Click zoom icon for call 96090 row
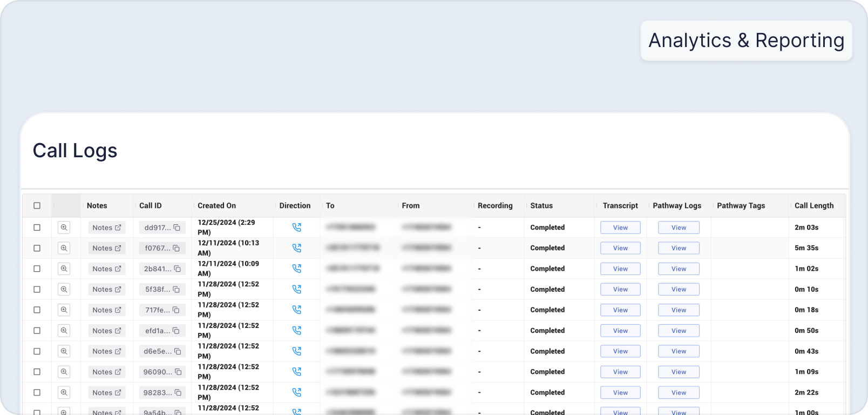Screen dimensions: 868x415 [x=64, y=372]
